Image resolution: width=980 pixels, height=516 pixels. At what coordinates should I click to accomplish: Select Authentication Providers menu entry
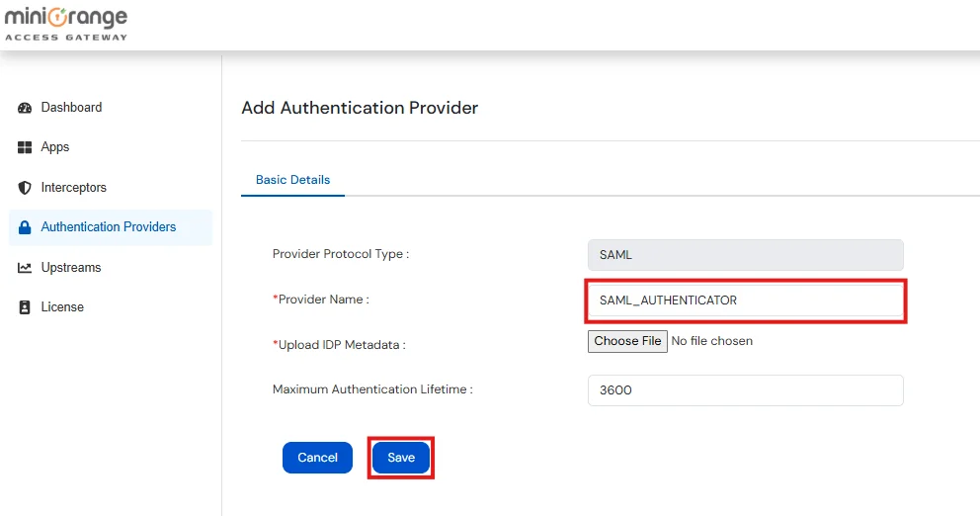[111, 227]
